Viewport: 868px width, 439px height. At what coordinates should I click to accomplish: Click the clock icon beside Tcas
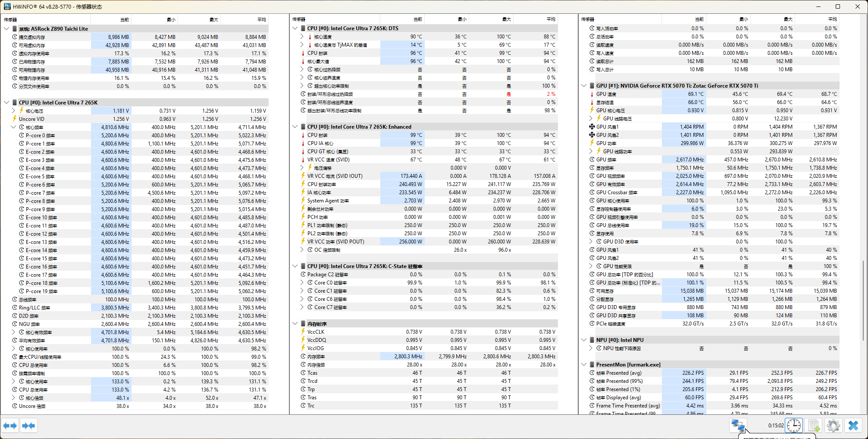(x=303, y=373)
